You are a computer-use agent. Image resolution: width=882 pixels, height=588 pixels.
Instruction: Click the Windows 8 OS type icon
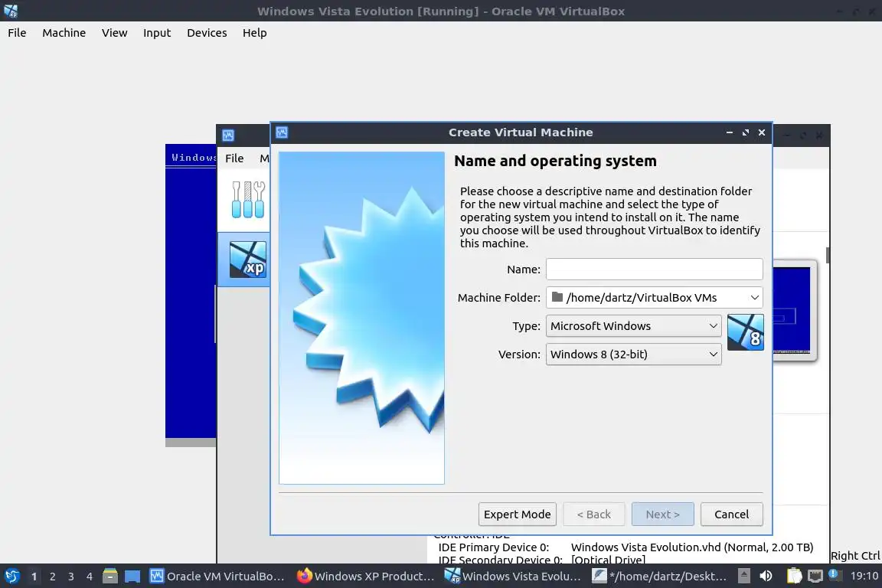click(745, 332)
